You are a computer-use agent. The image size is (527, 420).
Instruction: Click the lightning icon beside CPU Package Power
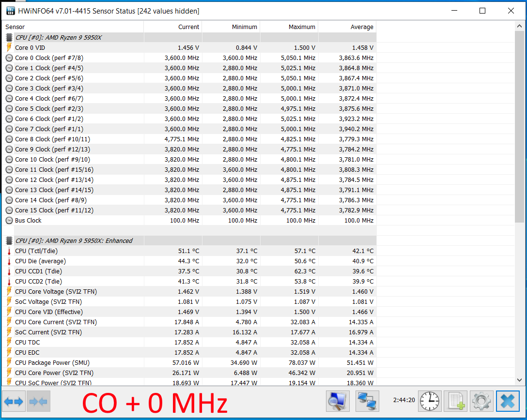click(x=9, y=362)
